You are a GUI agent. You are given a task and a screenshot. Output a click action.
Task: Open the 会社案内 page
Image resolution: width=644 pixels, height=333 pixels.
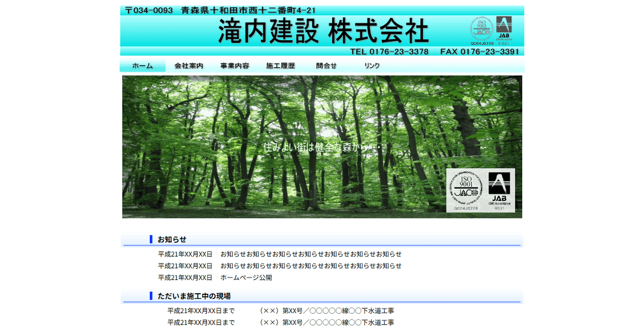tap(188, 65)
